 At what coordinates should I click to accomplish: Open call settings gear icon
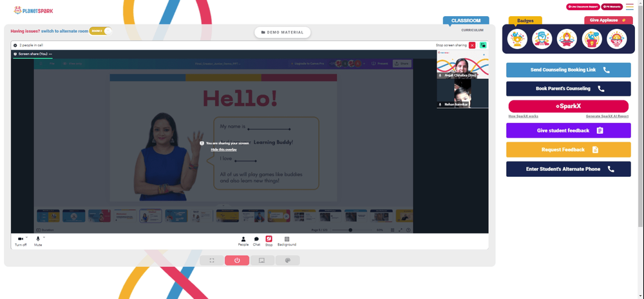(15, 45)
